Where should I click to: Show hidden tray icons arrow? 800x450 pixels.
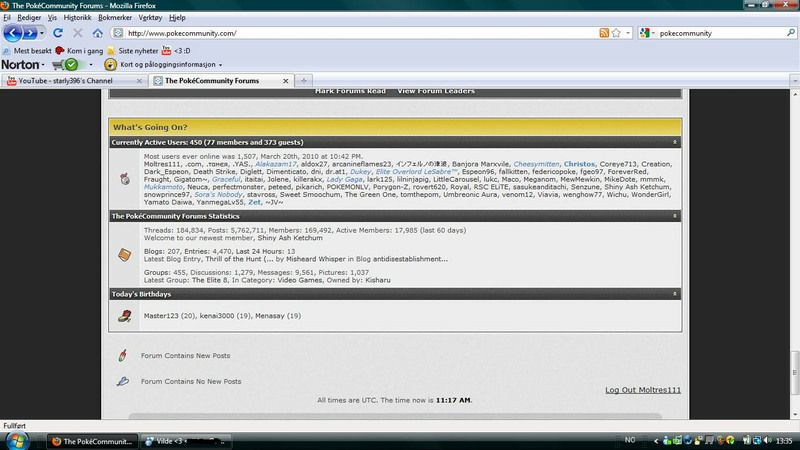click(656, 441)
